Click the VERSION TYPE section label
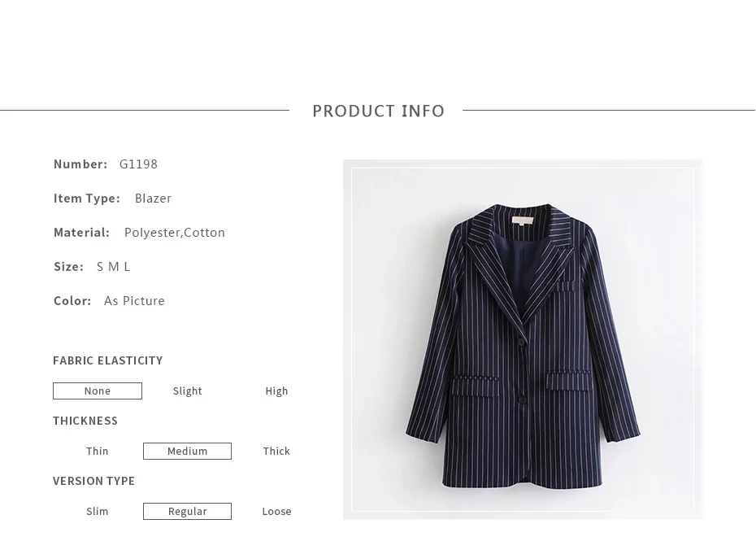Screen dimensions: 756x550 click(x=94, y=481)
